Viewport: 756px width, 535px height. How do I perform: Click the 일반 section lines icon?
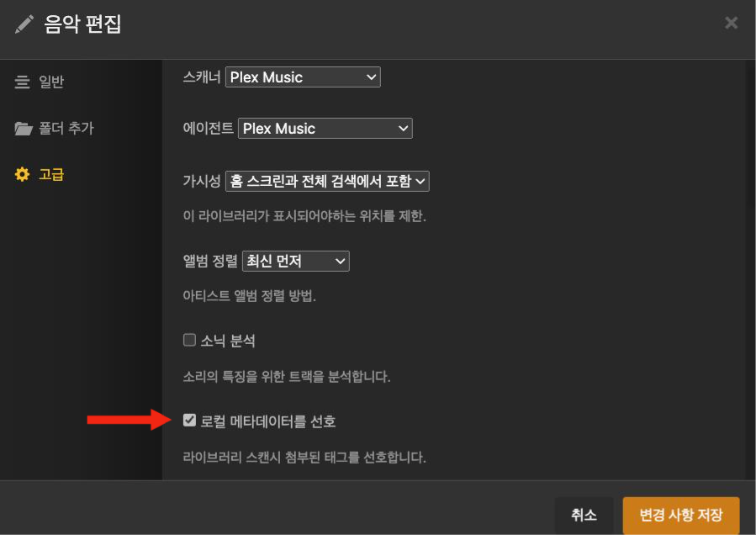[x=23, y=82]
